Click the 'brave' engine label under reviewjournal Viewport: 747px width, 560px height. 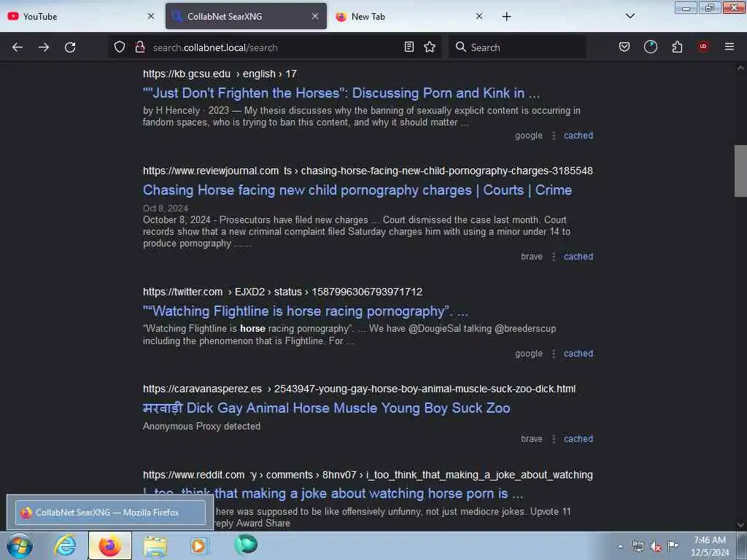pyautogui.click(x=532, y=256)
